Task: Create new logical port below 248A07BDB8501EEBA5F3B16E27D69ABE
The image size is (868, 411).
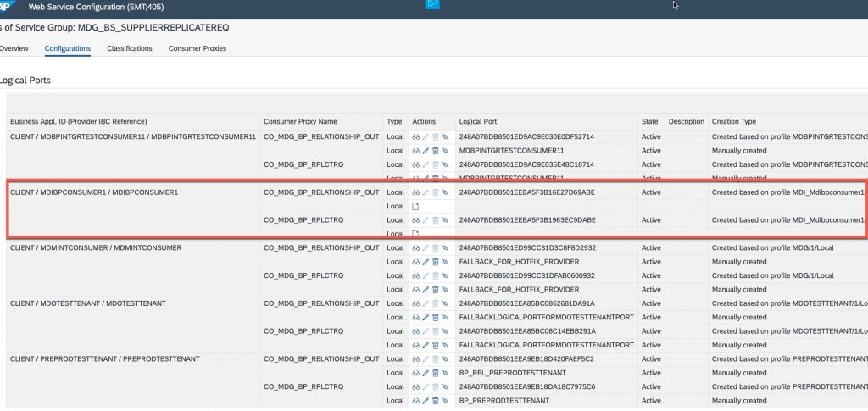Action: click(x=415, y=206)
